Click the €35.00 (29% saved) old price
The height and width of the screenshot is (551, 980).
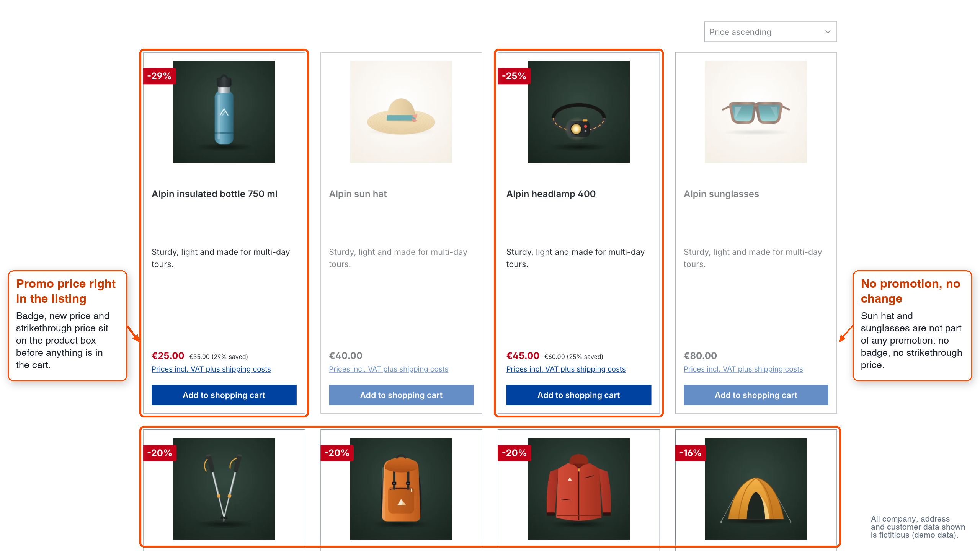(x=219, y=357)
